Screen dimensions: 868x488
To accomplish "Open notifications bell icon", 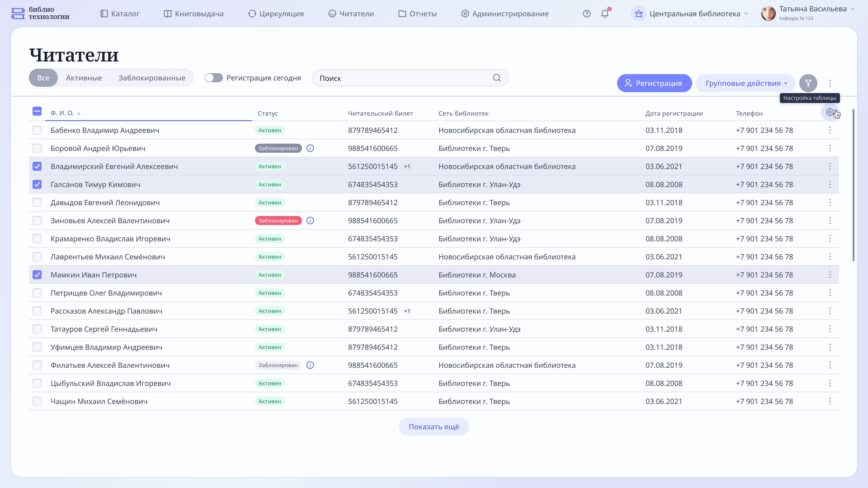I will pos(605,14).
